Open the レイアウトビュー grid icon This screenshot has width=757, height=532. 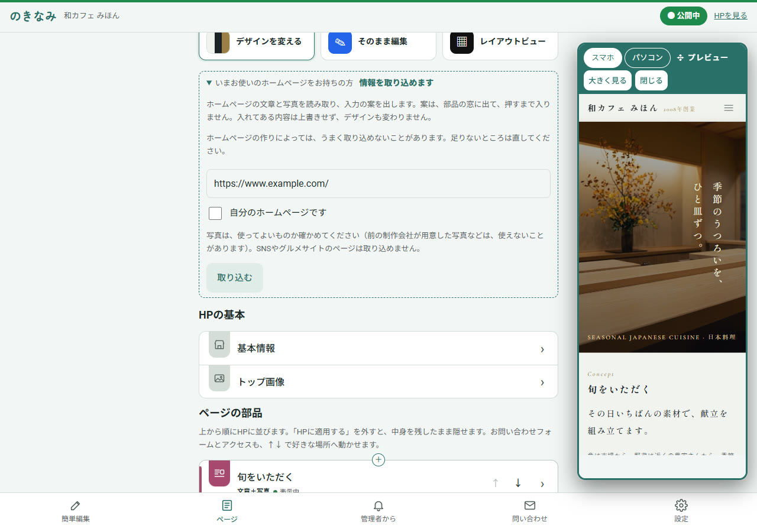pyautogui.click(x=462, y=42)
